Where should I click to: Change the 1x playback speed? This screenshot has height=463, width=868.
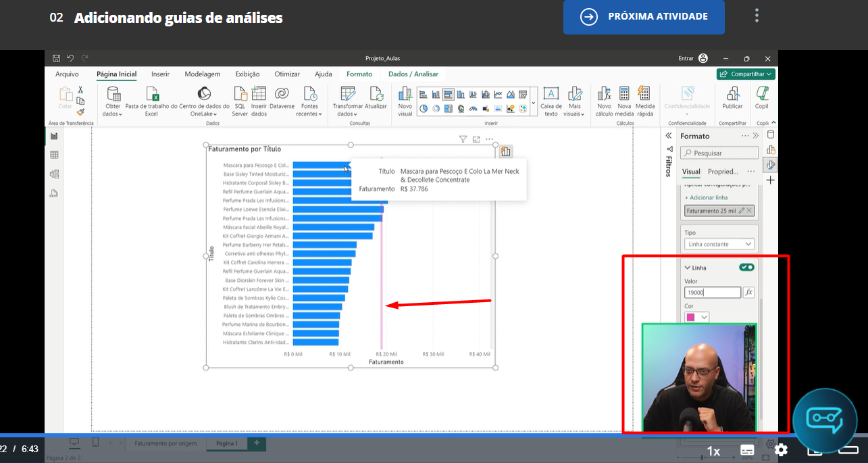point(713,451)
